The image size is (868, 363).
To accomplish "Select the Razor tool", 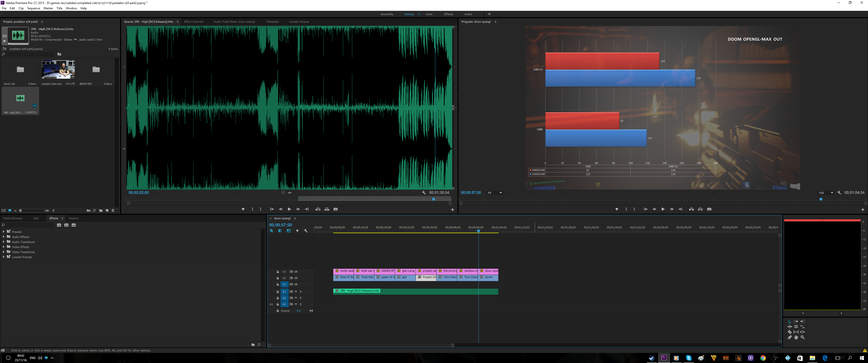I will tap(790, 332).
